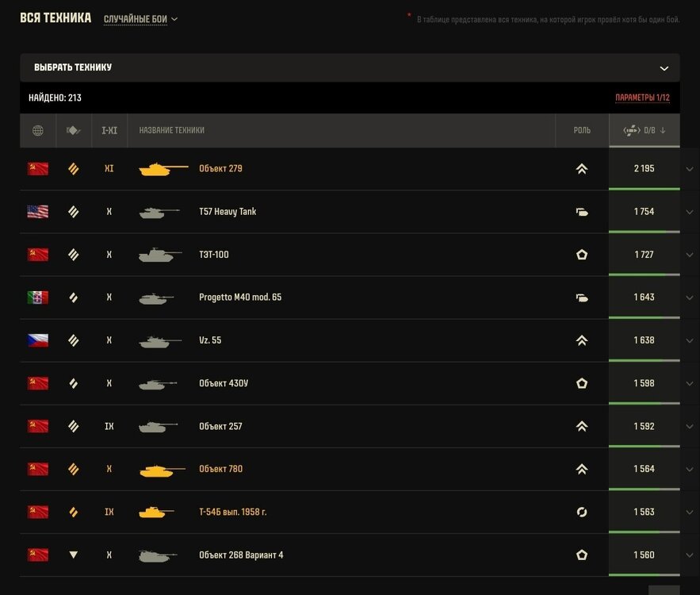Open the Объект 780 vehicle name
This screenshot has width=700, height=595.
pos(221,469)
